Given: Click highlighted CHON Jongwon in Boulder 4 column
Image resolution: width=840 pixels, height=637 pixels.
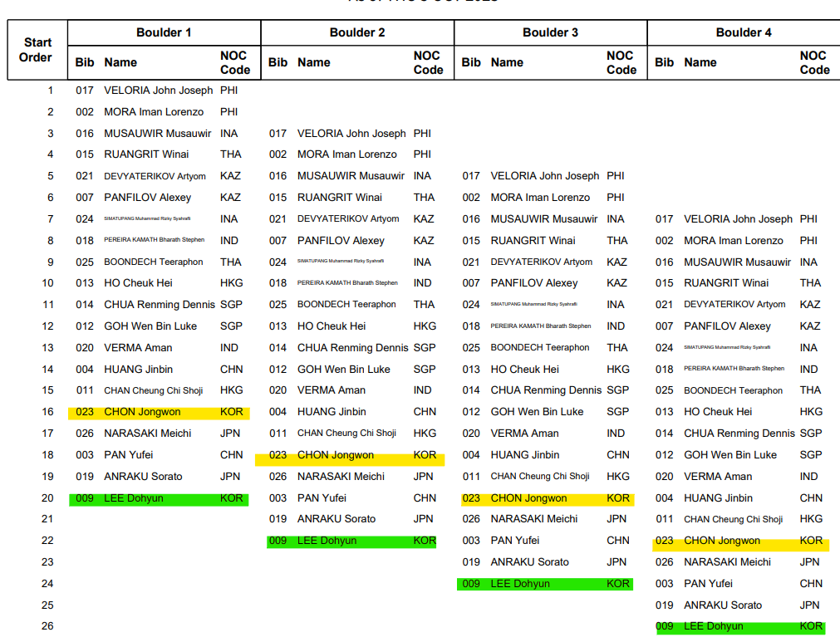Looking at the screenshot, I should tap(722, 541).
